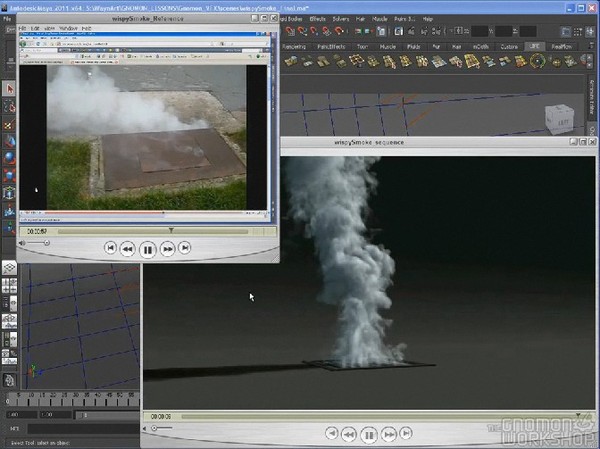Click the X coordinate input field
The height and width of the screenshot is (449, 600).
click(x=479, y=31)
